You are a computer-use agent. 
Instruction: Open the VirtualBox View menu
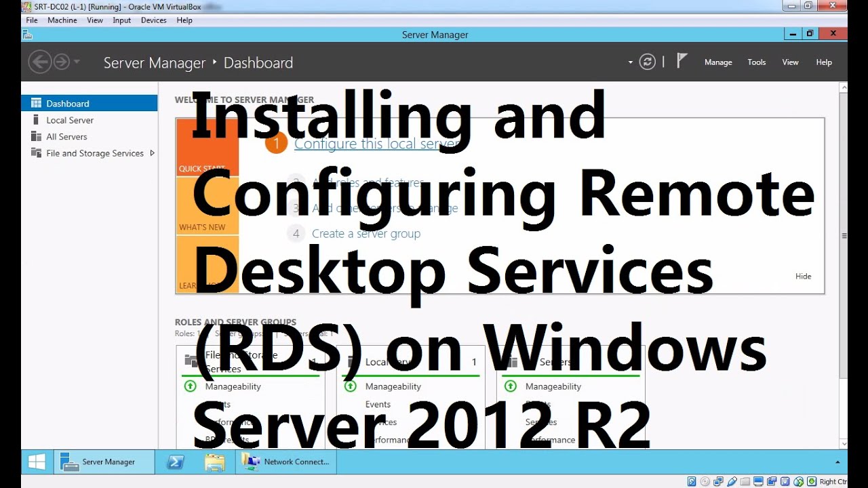coord(95,20)
